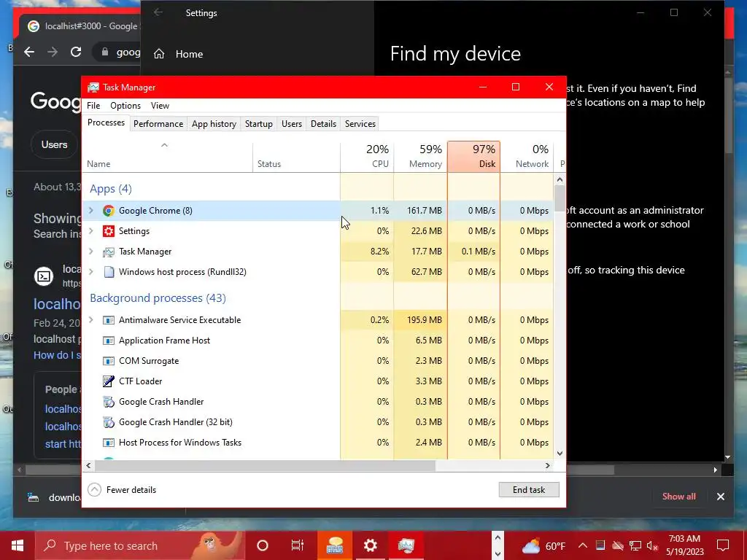Sort by the Status column header

pyautogui.click(x=296, y=156)
